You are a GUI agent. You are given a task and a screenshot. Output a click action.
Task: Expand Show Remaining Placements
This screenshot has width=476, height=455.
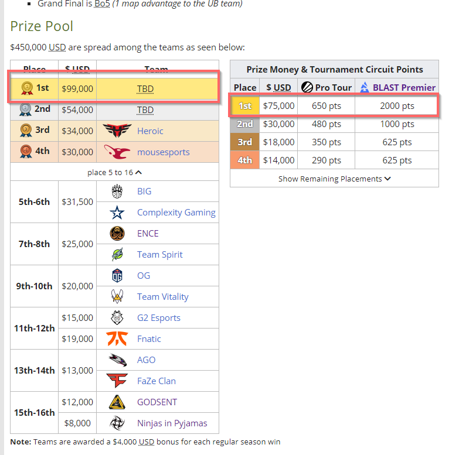pyautogui.click(x=334, y=179)
